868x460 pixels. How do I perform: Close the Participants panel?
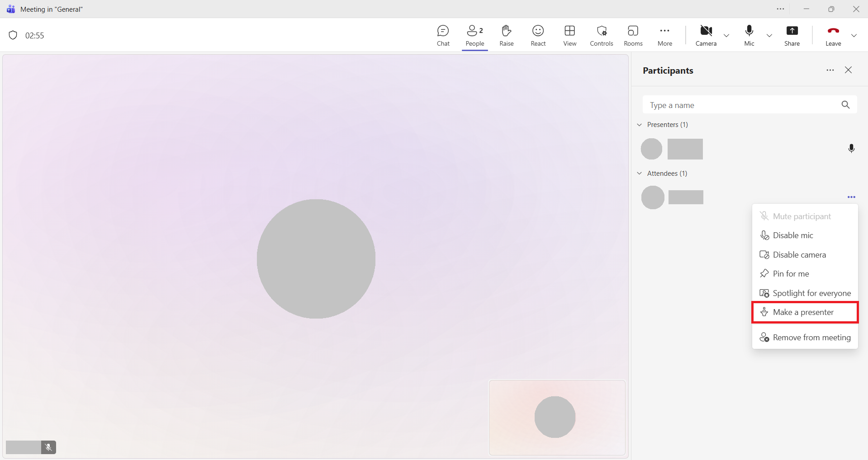[848, 70]
